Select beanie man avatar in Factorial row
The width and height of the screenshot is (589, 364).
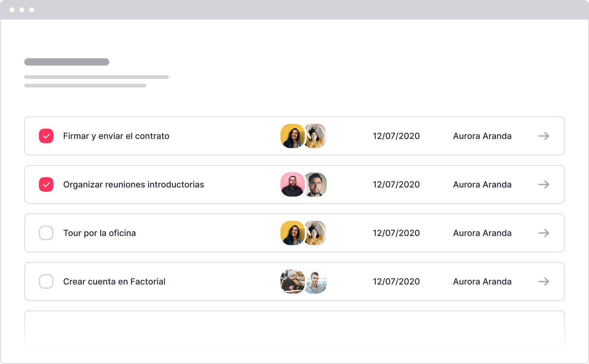(292, 282)
